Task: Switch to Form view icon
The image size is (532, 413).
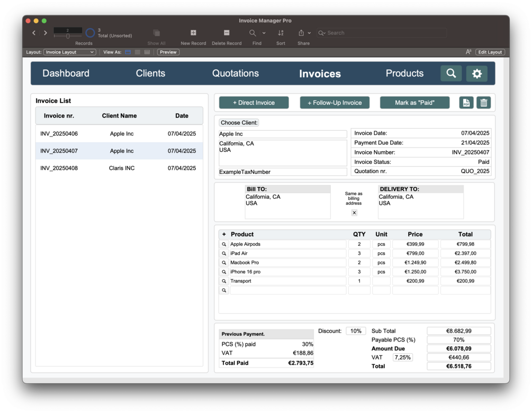Action: pyautogui.click(x=128, y=52)
